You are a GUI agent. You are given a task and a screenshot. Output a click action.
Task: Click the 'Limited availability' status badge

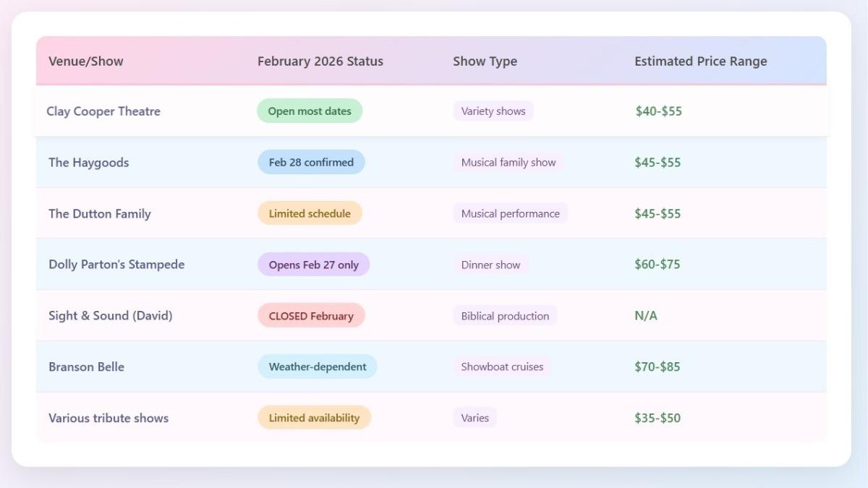coord(314,418)
